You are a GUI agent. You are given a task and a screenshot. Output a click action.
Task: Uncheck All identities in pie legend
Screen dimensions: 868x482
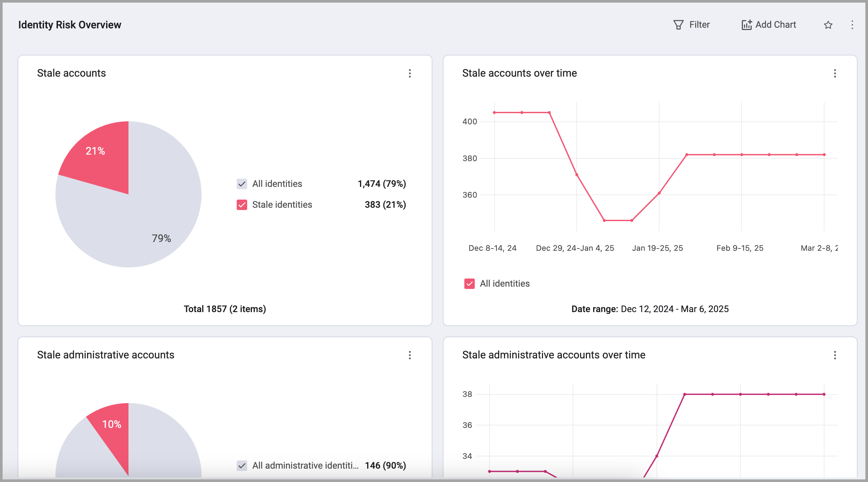coord(242,184)
